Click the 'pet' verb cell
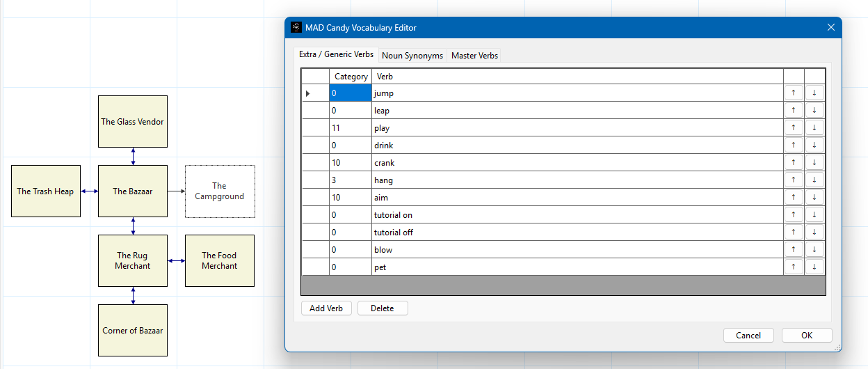 (577, 267)
